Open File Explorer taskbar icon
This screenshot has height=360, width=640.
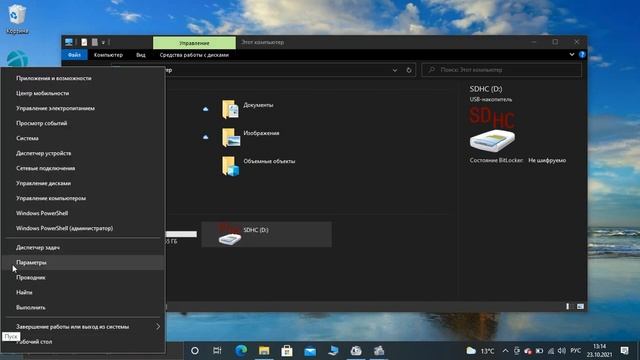pyautogui.click(x=264, y=351)
